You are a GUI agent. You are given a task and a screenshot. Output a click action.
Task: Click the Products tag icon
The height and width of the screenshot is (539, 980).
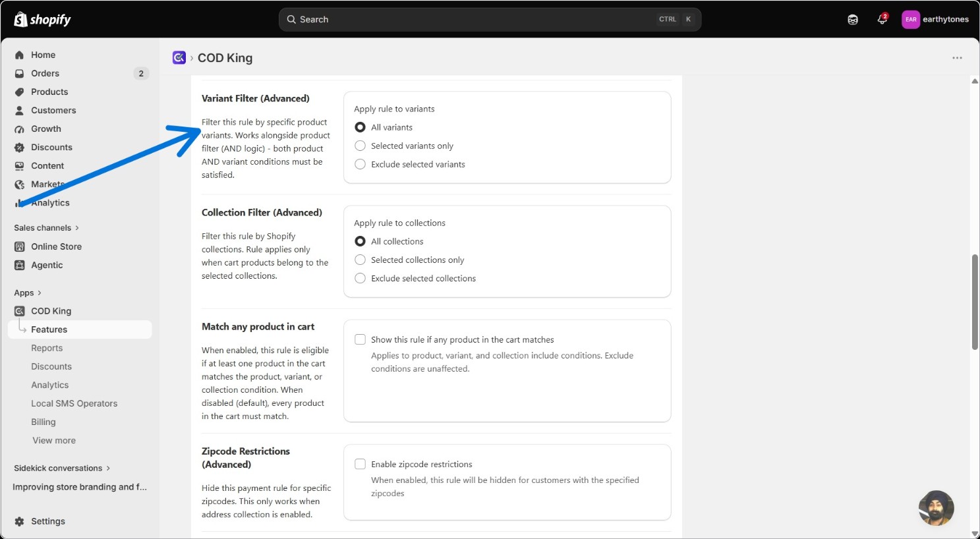tap(20, 92)
